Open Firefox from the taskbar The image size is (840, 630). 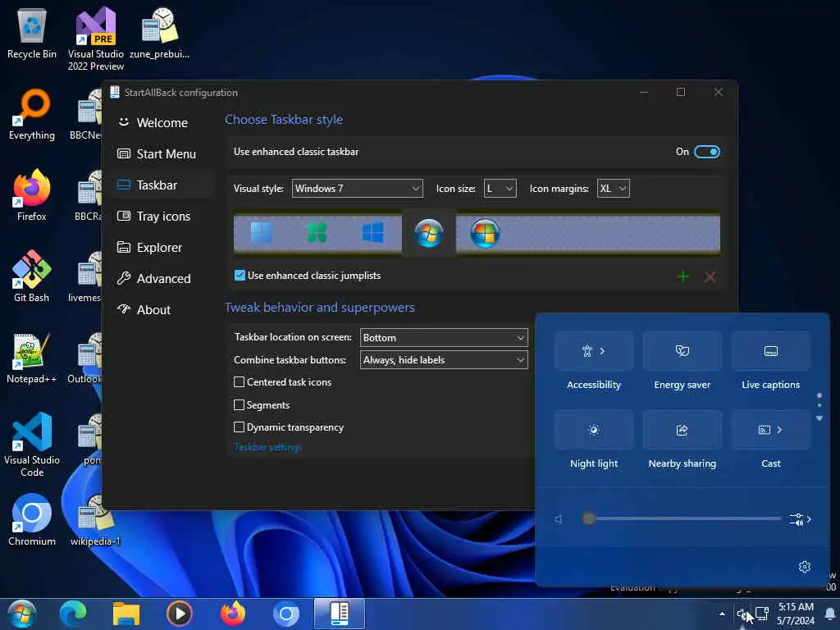coord(232,614)
